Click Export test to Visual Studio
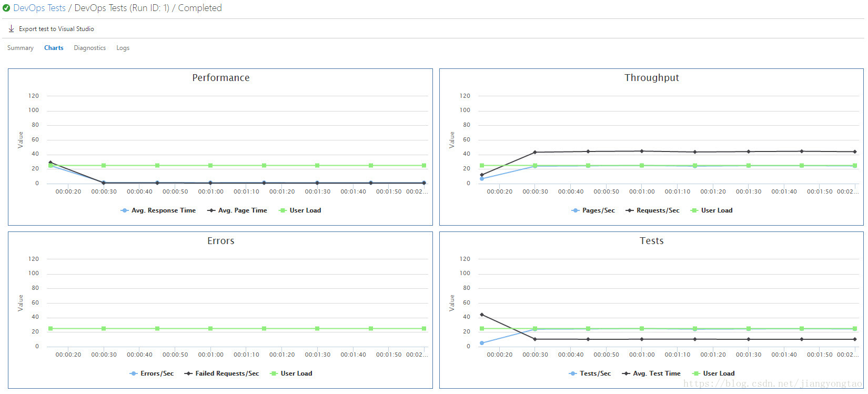The image size is (868, 394). click(x=56, y=29)
